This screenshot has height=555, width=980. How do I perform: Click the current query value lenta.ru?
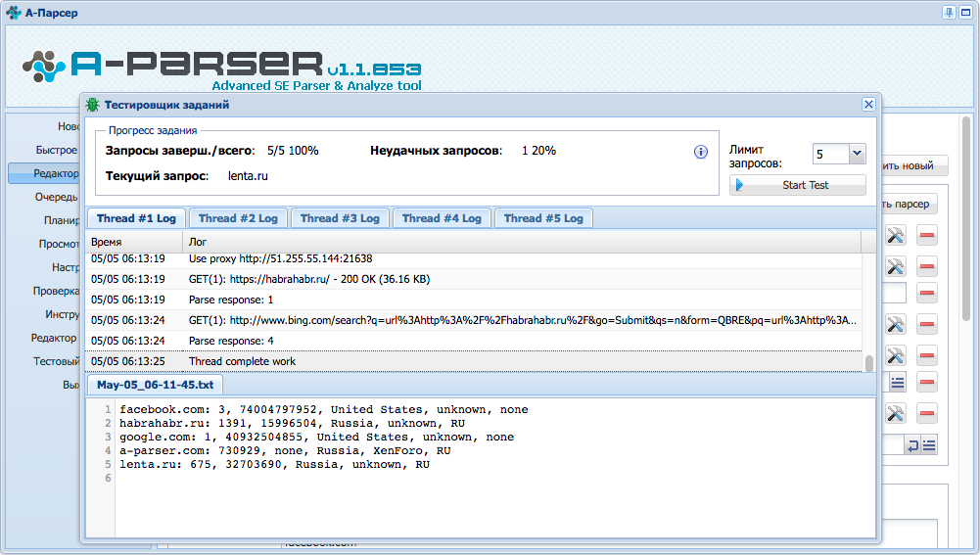248,176
